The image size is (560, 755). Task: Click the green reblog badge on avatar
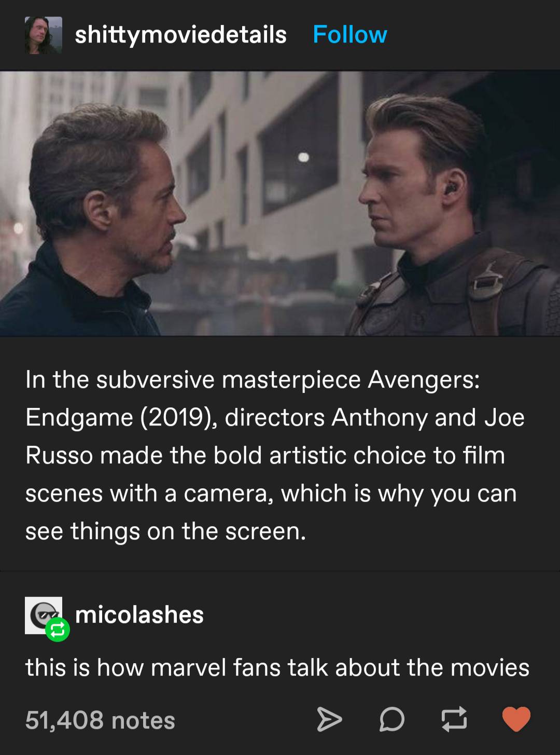point(58,630)
